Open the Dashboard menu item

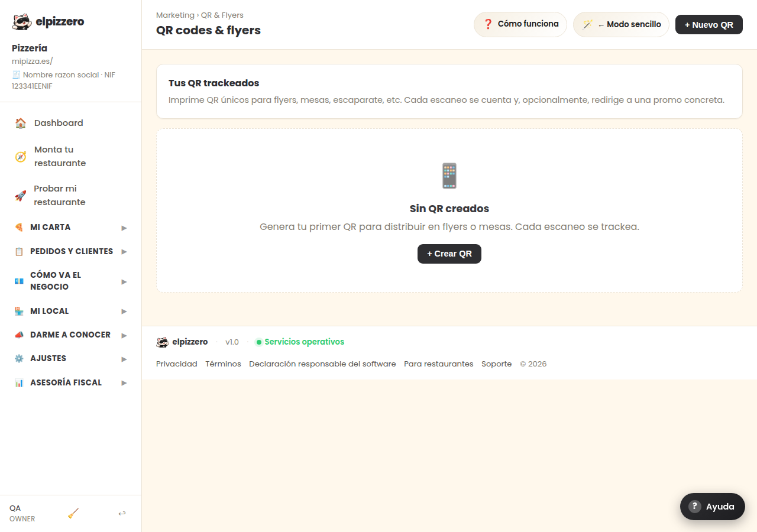click(70, 123)
